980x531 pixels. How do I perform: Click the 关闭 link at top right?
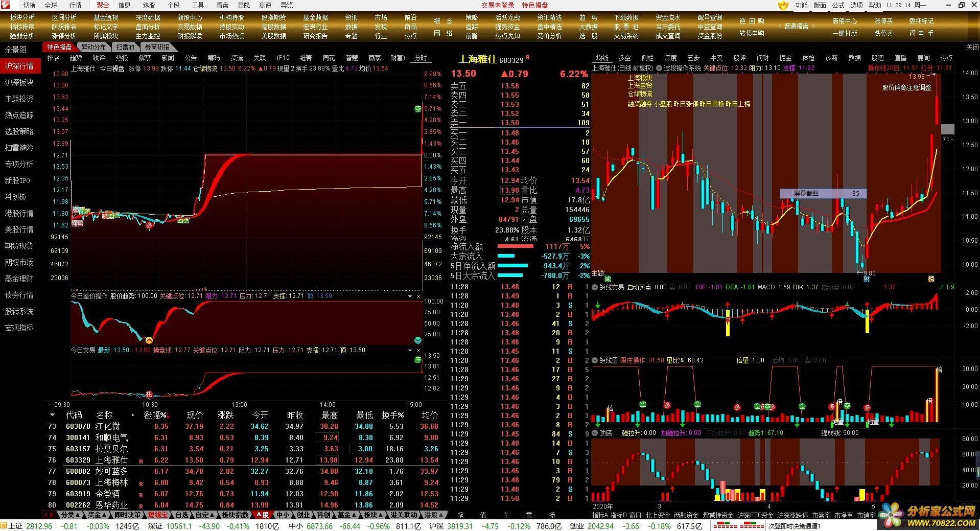[x=972, y=47]
